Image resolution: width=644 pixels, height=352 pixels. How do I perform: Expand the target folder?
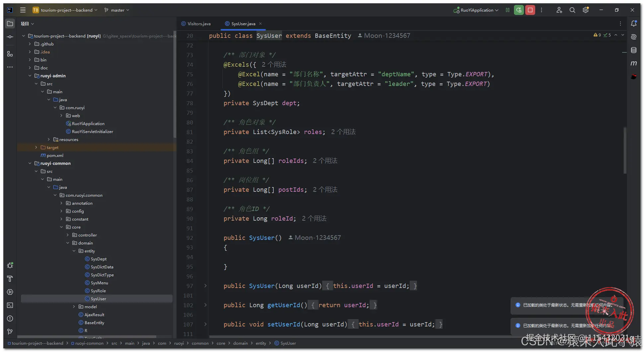click(x=36, y=147)
